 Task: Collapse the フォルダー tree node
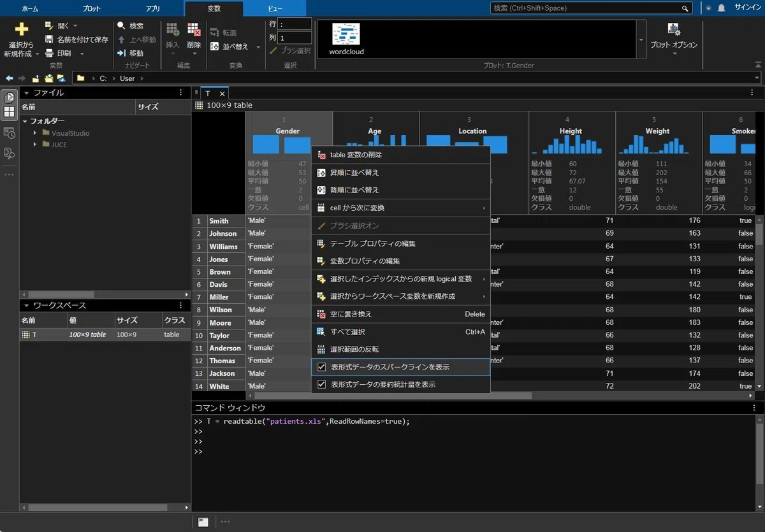click(25, 121)
